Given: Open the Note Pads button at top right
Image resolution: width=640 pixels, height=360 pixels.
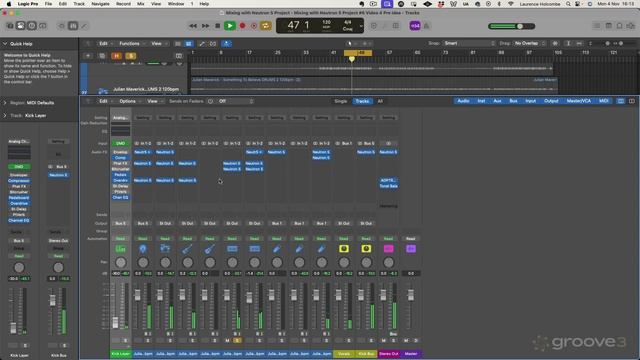Looking at the screenshot, I should click(609, 26).
